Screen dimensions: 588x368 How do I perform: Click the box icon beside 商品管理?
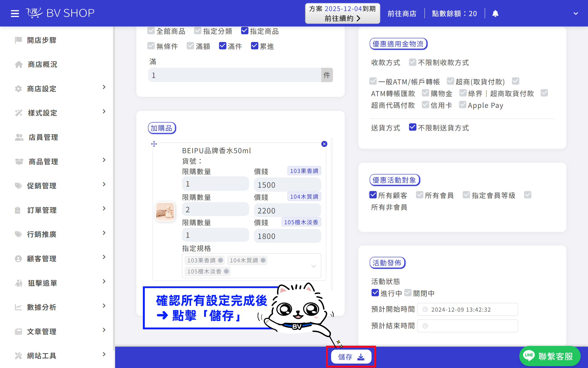pos(19,162)
